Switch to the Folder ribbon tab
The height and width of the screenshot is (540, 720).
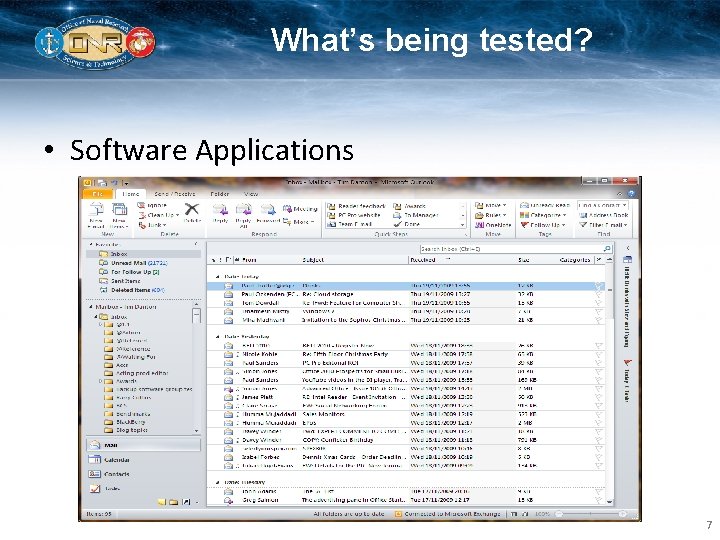pyautogui.click(x=219, y=194)
